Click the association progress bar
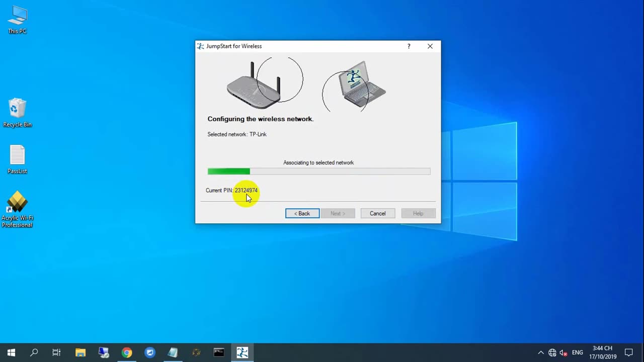Image resolution: width=644 pixels, height=362 pixels. pos(319,171)
